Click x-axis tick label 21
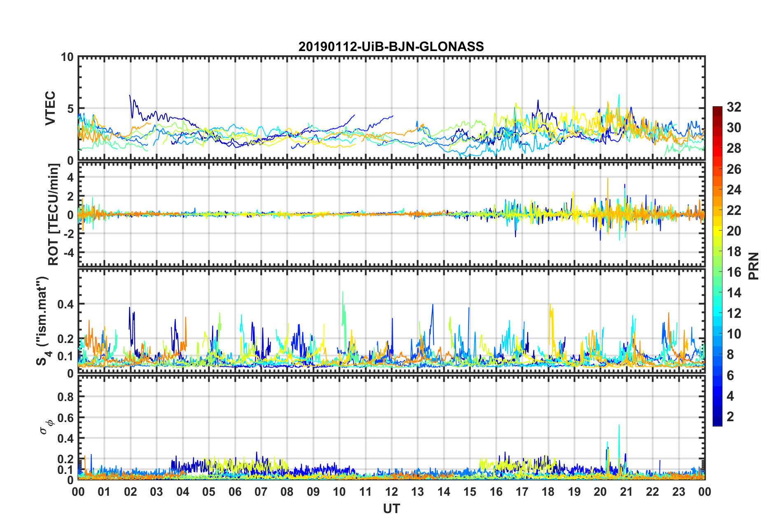 pyautogui.click(x=626, y=492)
